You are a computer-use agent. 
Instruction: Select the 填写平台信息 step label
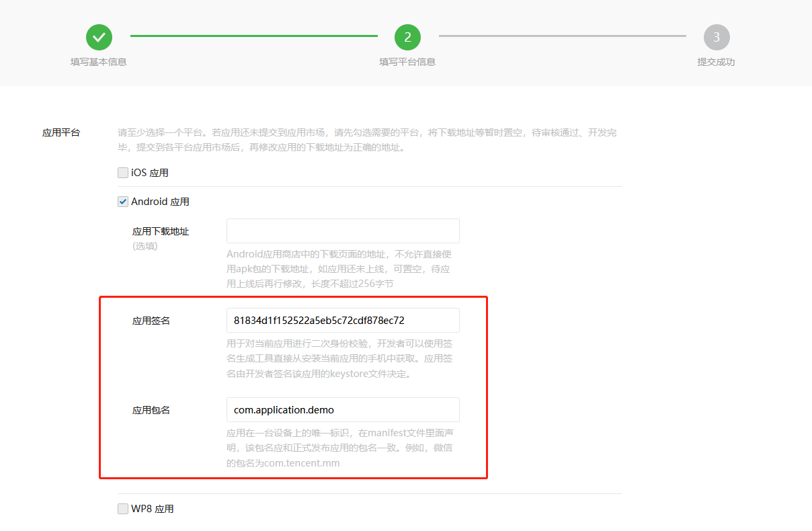tap(407, 62)
